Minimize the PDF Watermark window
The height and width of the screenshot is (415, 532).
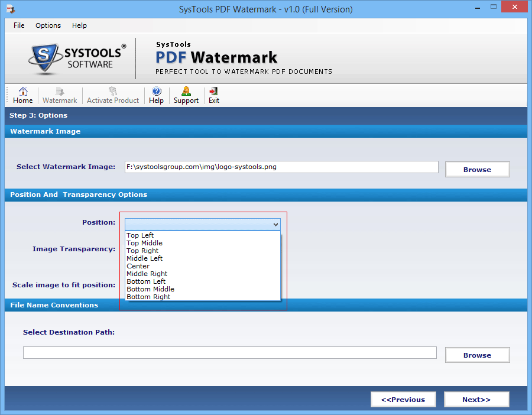click(478, 8)
